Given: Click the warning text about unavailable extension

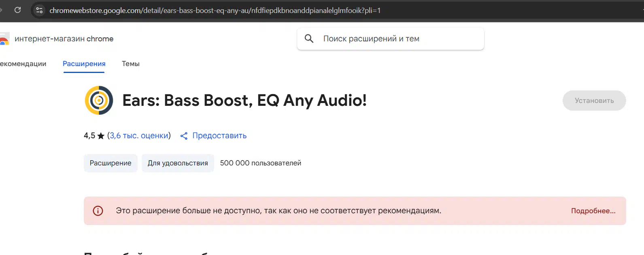Looking at the screenshot, I should pos(278,211).
